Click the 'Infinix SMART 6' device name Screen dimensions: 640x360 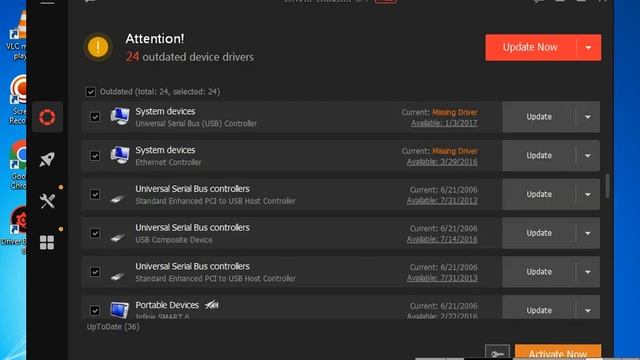pos(162,316)
